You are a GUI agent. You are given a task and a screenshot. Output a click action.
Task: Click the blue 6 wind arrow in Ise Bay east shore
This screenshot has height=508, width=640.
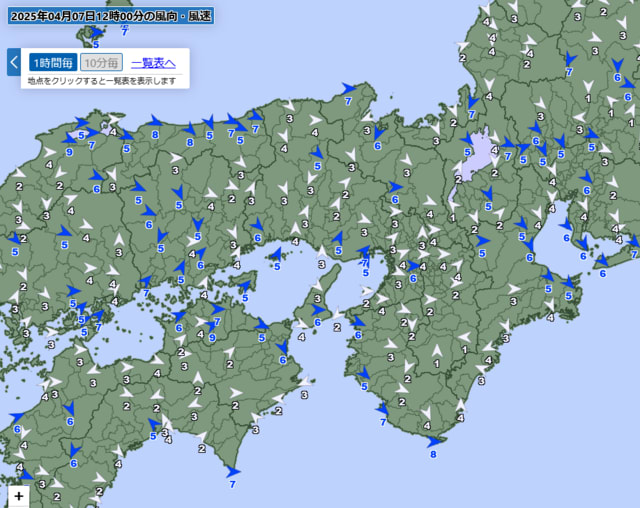[x=566, y=224]
